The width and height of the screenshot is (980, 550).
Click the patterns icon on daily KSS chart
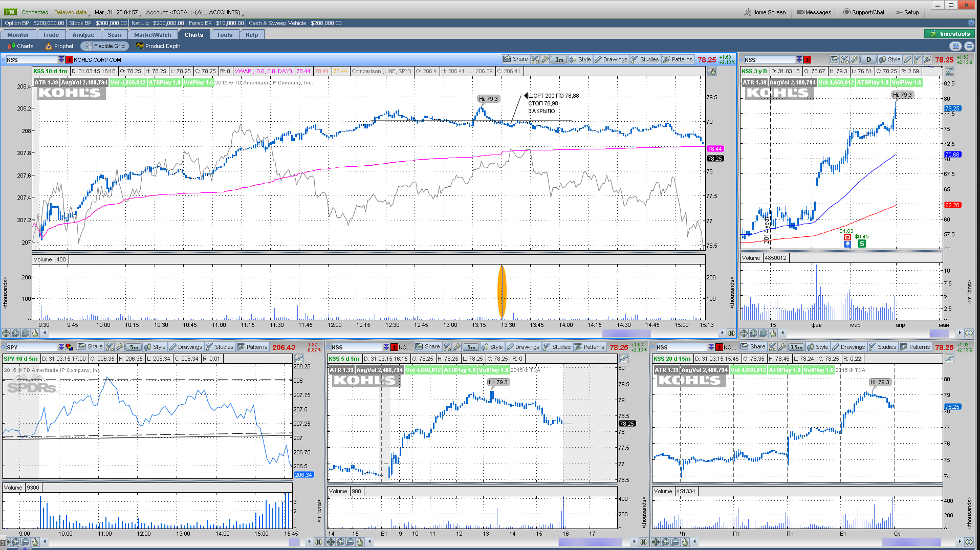[927, 60]
